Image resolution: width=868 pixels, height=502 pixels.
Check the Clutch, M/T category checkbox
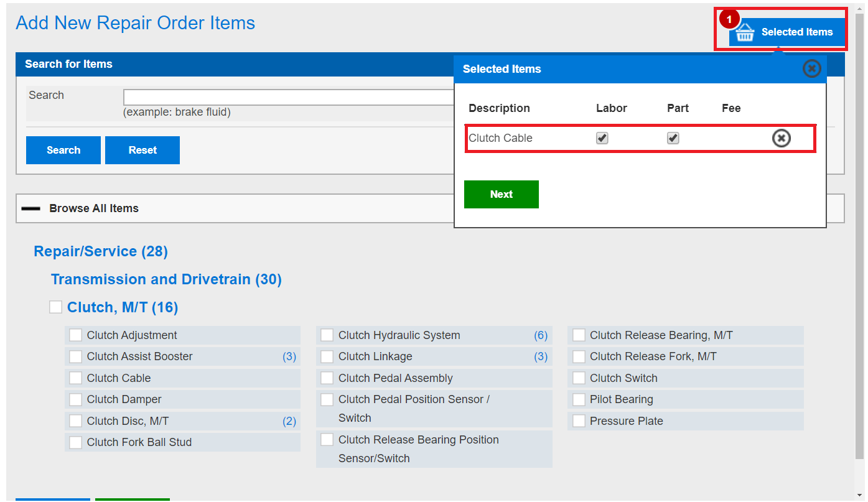coord(55,306)
